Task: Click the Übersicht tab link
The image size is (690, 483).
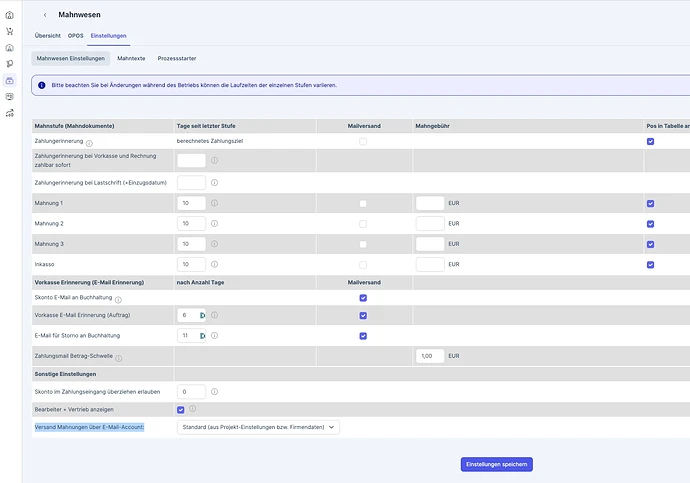Action: tap(48, 36)
